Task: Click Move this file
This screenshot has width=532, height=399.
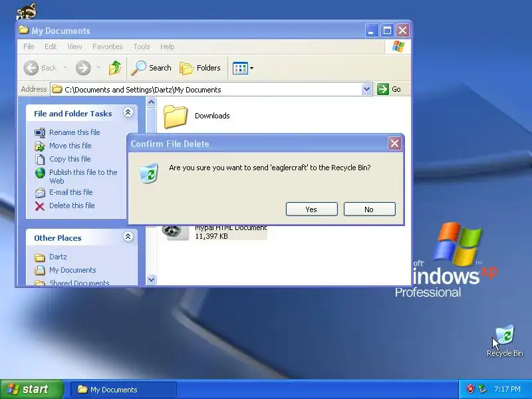Action: click(70, 146)
